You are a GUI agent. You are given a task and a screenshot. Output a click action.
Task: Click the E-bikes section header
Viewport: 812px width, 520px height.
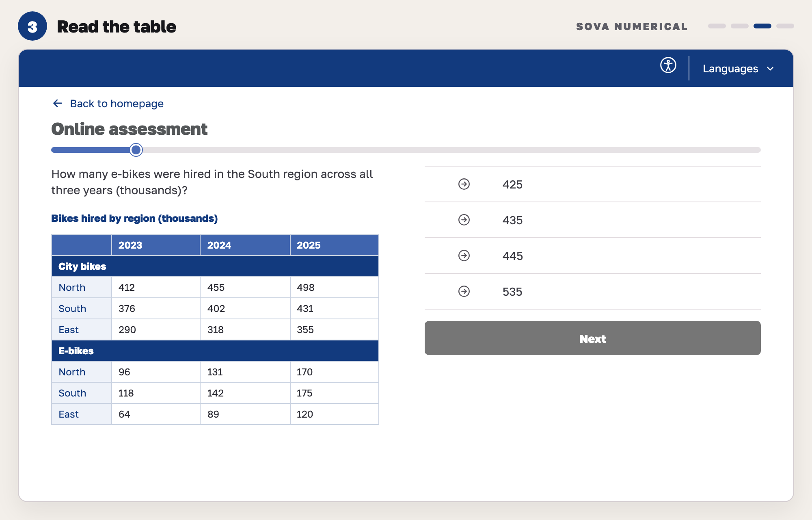[x=215, y=351]
